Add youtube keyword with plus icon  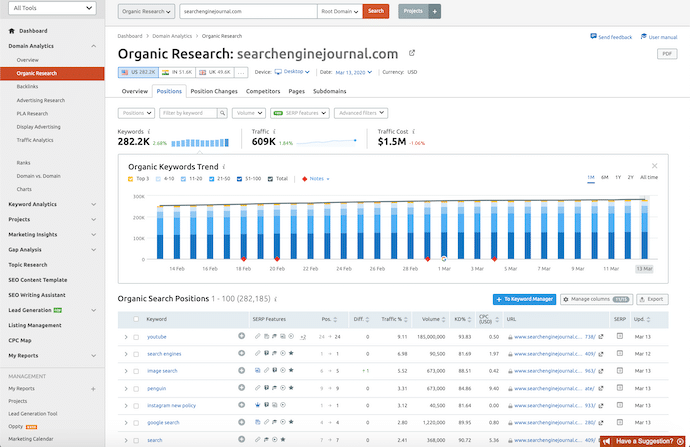[242, 336]
